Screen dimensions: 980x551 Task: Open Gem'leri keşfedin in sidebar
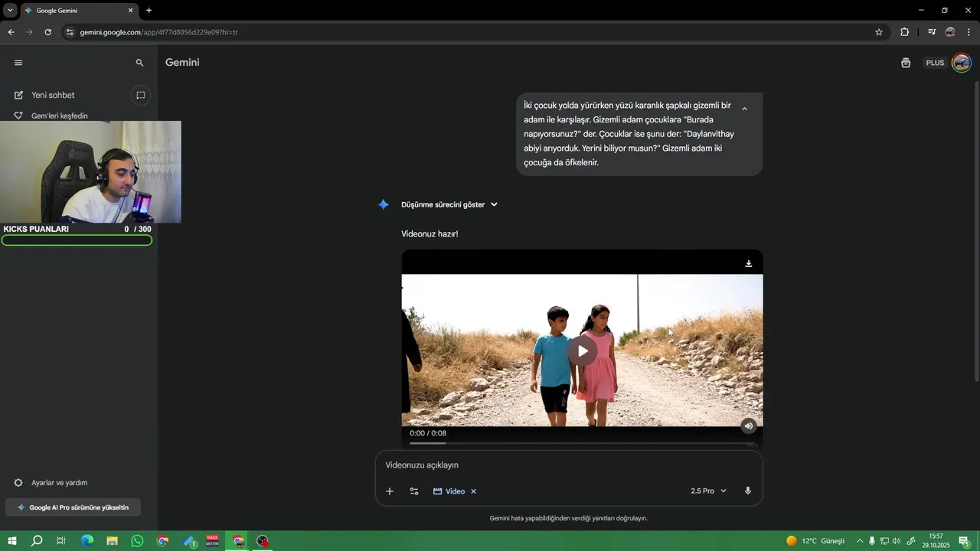[60, 116]
